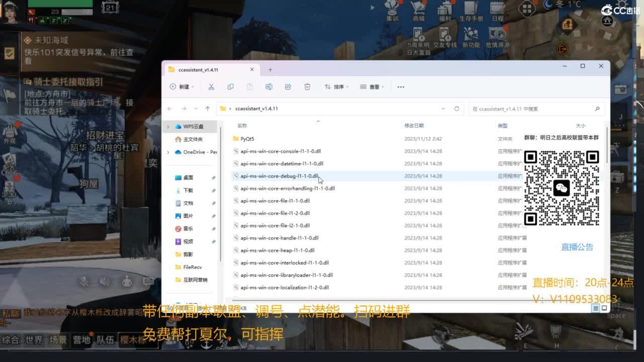
Task: Select 视频 Videos in navigation pane
Action: tap(188, 241)
